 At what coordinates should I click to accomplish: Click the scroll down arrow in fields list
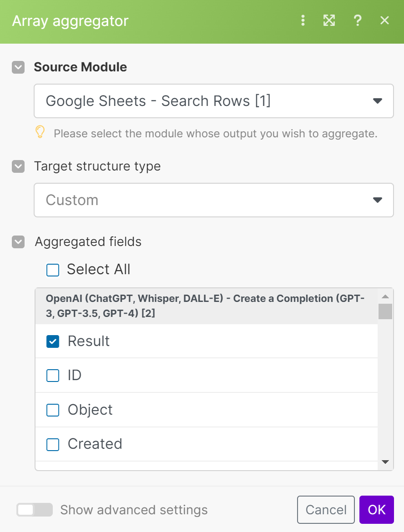(385, 462)
